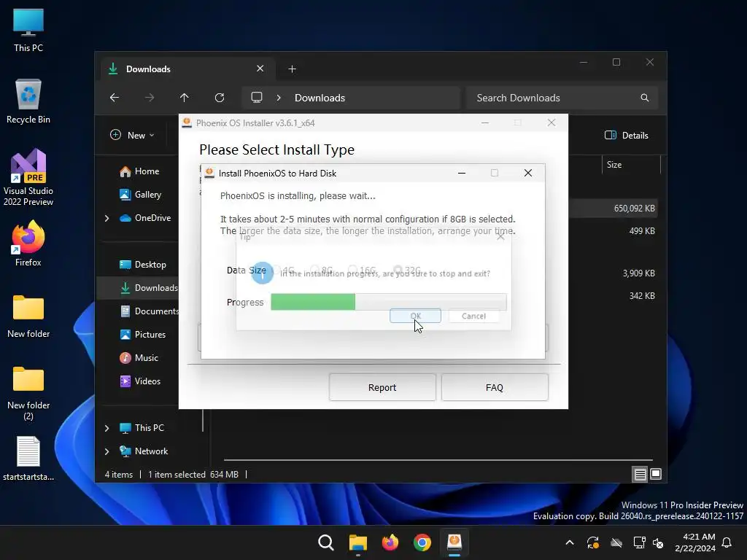Open Documents in the navigation pane
The width and height of the screenshot is (747, 560).
[x=149, y=311]
